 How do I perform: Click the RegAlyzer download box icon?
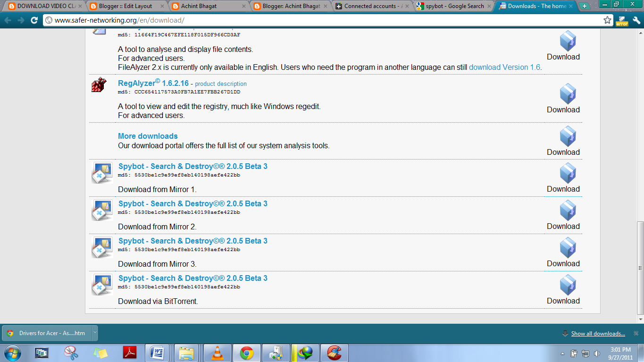click(x=568, y=94)
